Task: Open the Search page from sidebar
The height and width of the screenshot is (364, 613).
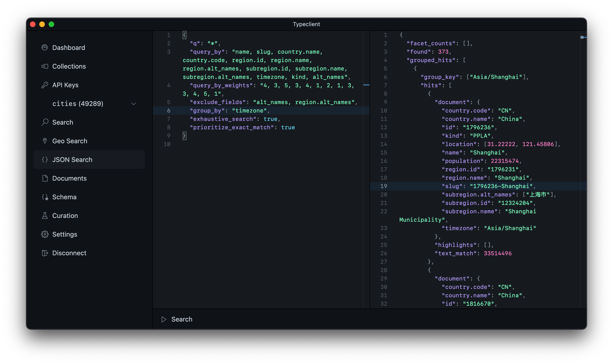Action: [x=89, y=122]
